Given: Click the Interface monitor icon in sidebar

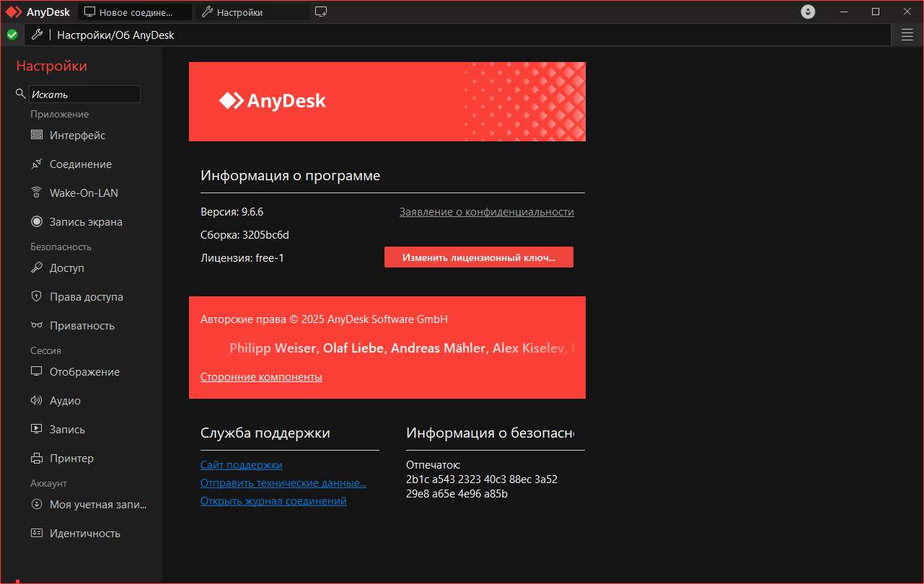Looking at the screenshot, I should (x=37, y=136).
